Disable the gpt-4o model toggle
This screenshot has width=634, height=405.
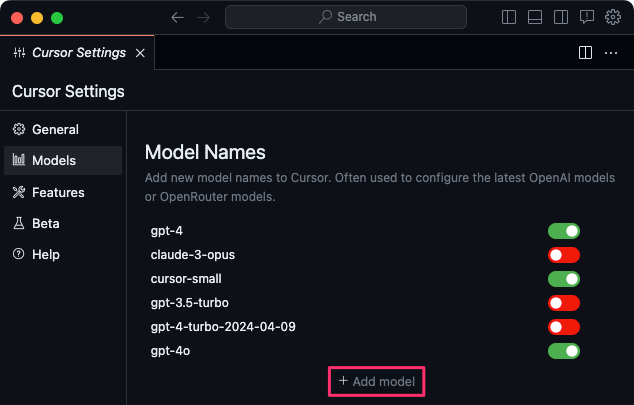pyautogui.click(x=564, y=351)
